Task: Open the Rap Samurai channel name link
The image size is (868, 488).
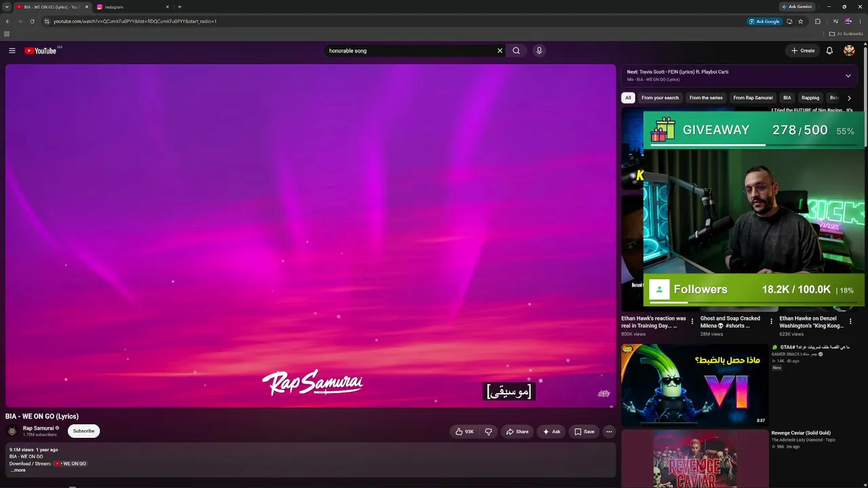Action: point(38,428)
